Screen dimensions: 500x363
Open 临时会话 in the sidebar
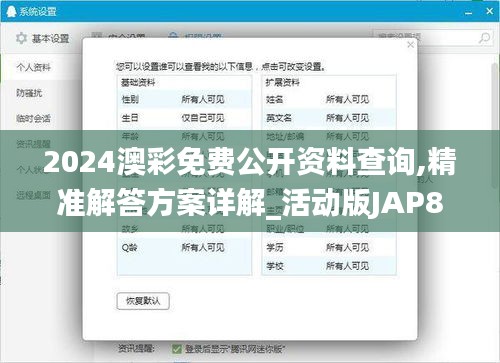point(33,118)
